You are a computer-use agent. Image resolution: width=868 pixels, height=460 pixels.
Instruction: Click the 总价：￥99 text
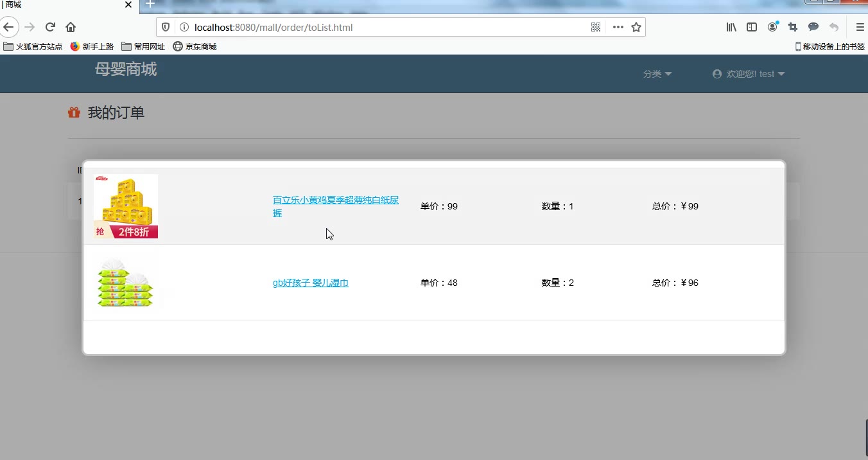tap(675, 206)
